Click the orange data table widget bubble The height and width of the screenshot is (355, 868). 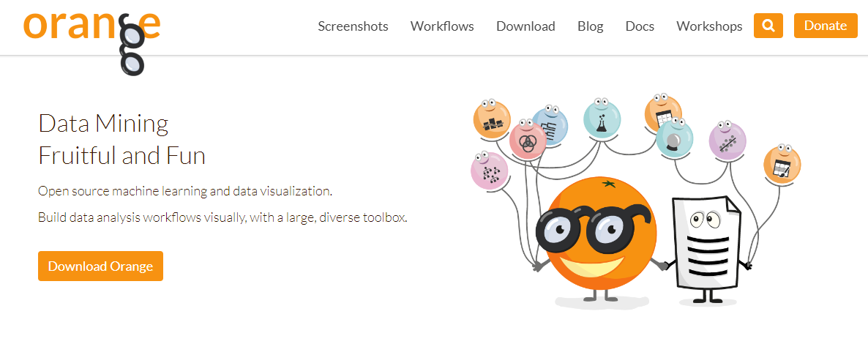point(663,113)
